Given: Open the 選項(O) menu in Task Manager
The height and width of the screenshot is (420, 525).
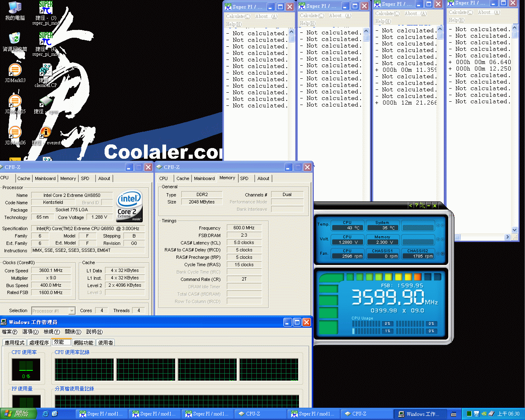Looking at the screenshot, I should coord(30,332).
